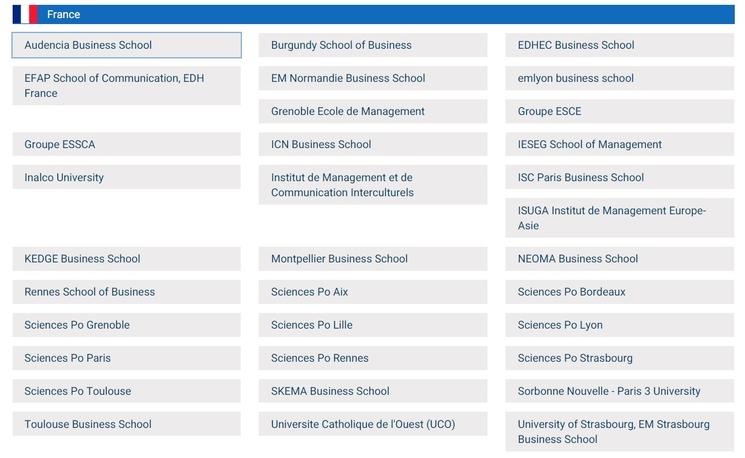Select EM Normandie Business School
This screenshot has width=745, height=458.
click(x=372, y=78)
